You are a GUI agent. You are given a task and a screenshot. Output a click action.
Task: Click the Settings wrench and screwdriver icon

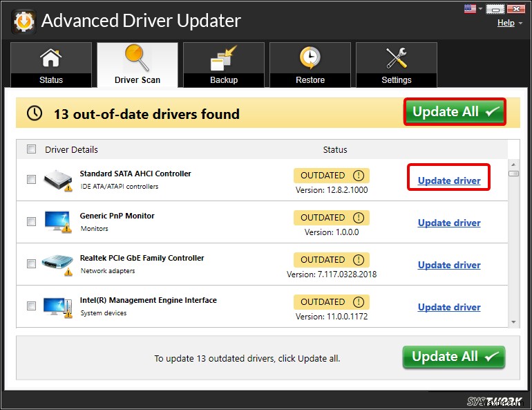(x=397, y=57)
